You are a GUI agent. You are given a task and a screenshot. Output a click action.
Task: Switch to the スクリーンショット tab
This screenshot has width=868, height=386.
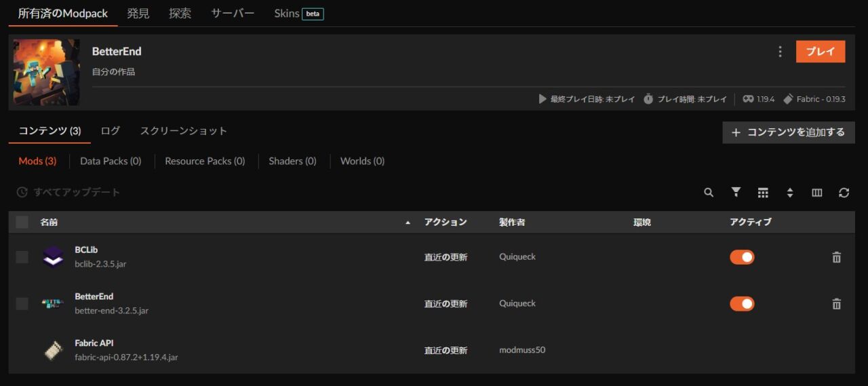pos(184,131)
